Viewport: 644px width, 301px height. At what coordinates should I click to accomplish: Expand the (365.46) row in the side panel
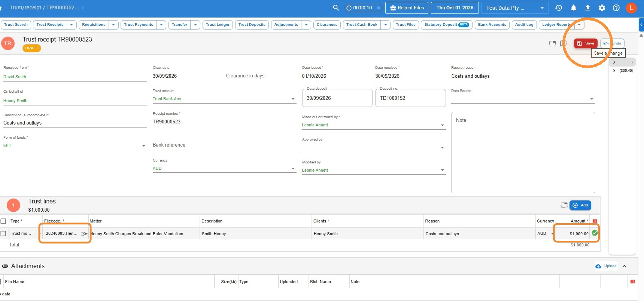614,71
